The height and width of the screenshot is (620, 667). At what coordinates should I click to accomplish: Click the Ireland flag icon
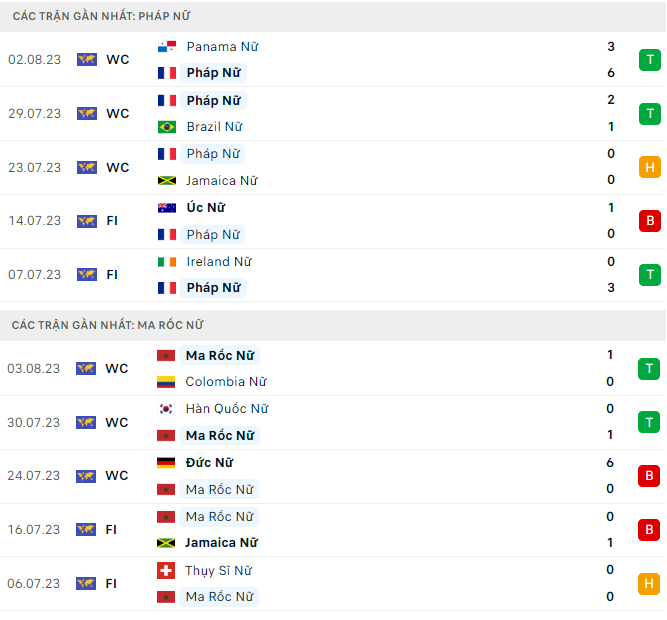167,262
